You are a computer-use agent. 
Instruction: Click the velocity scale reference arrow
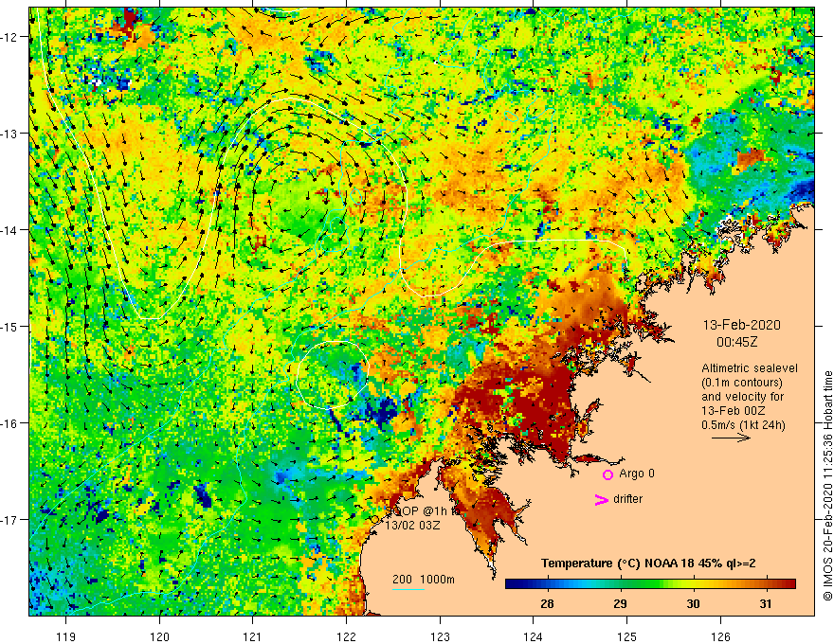pyautogui.click(x=731, y=438)
